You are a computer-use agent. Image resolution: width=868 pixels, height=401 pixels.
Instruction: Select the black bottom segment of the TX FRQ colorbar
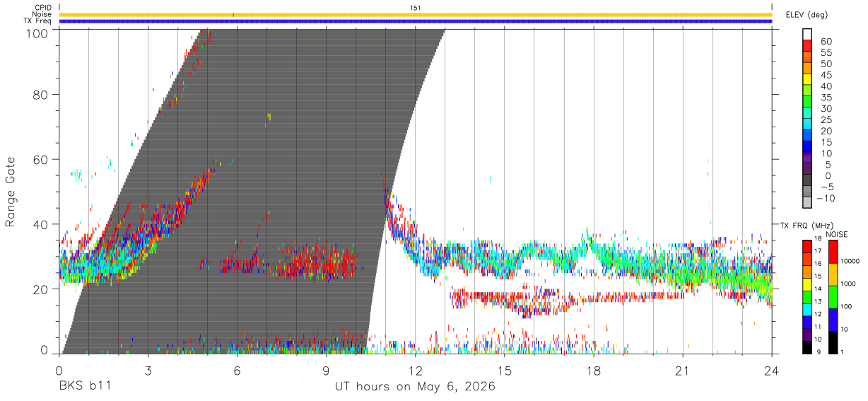coord(807,348)
